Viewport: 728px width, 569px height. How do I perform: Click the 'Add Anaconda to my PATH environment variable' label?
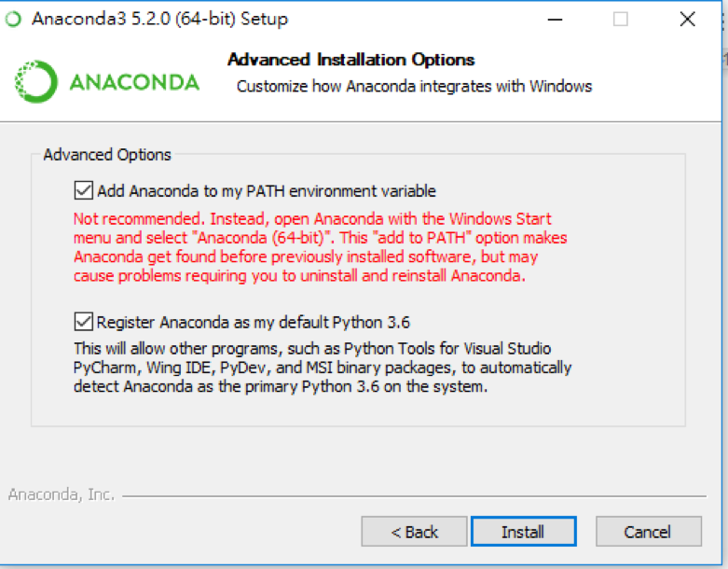point(267,191)
